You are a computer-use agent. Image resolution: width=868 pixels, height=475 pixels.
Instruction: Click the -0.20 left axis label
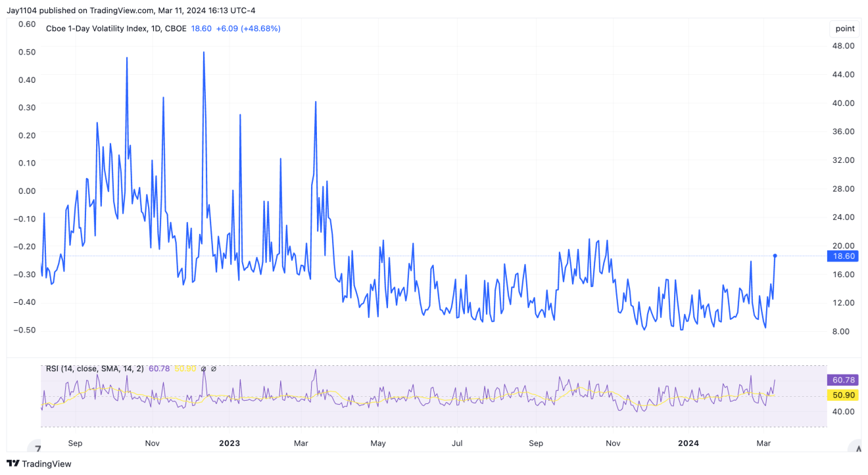[x=26, y=246]
